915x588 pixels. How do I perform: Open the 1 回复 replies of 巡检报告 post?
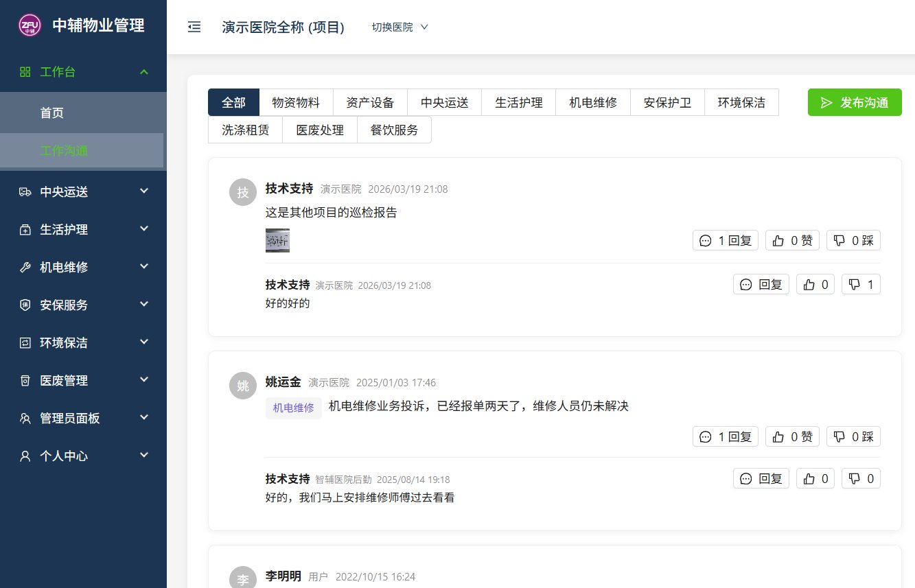[x=726, y=240]
